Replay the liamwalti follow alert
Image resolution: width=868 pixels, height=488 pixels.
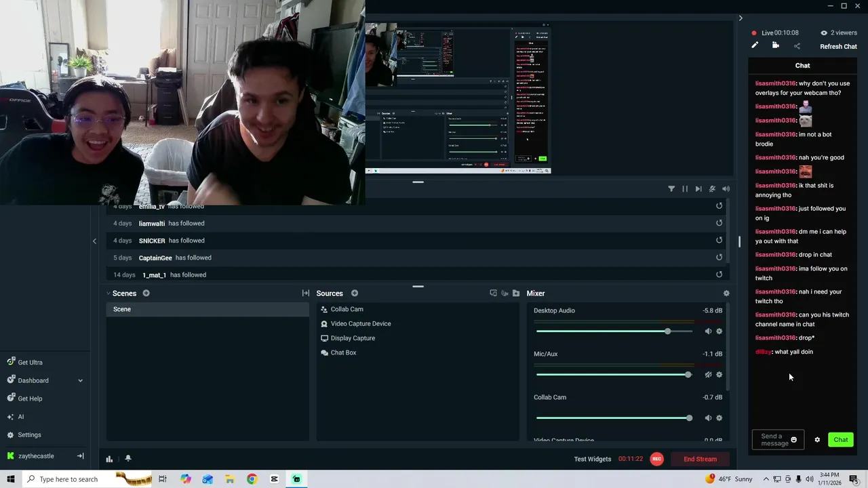coord(719,223)
